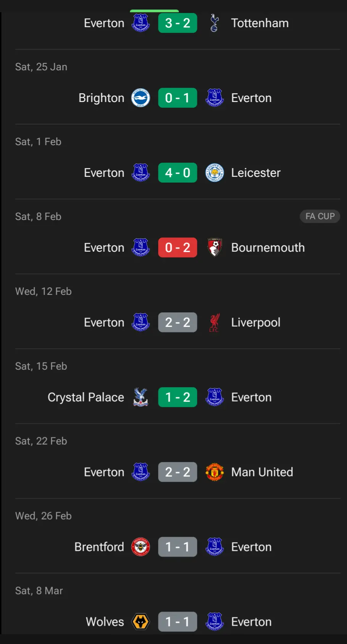347x644 pixels.
Task: Open the Brentford team name
Action: coord(99,547)
